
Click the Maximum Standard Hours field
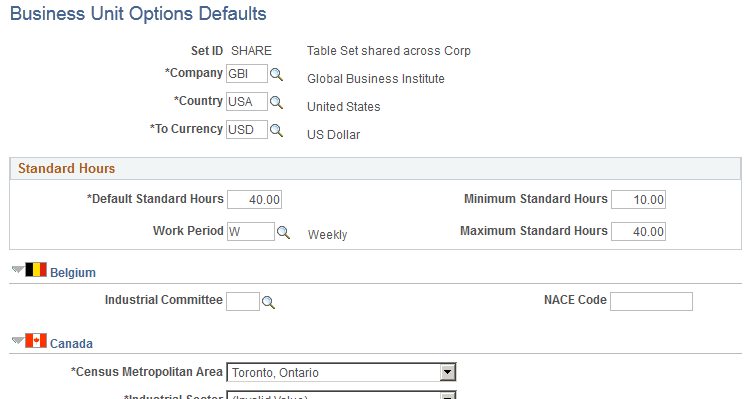638,231
